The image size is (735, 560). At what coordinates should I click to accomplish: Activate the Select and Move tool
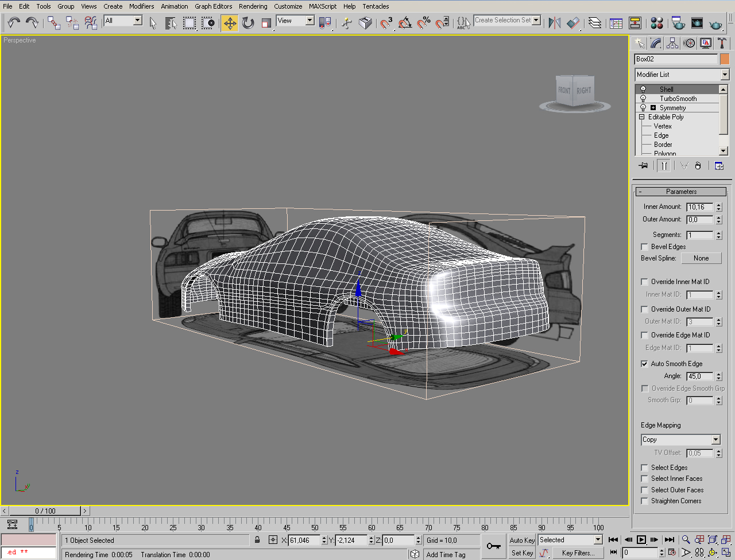230,23
